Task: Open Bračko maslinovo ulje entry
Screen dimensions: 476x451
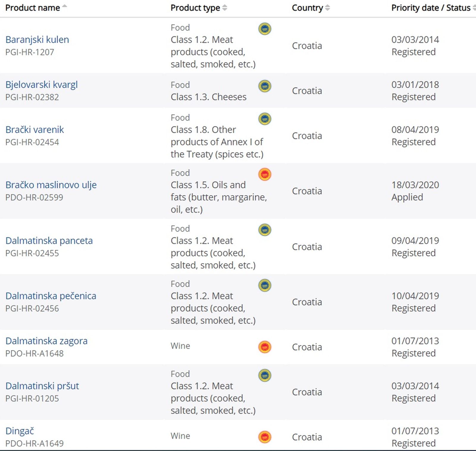Action: pos(51,185)
